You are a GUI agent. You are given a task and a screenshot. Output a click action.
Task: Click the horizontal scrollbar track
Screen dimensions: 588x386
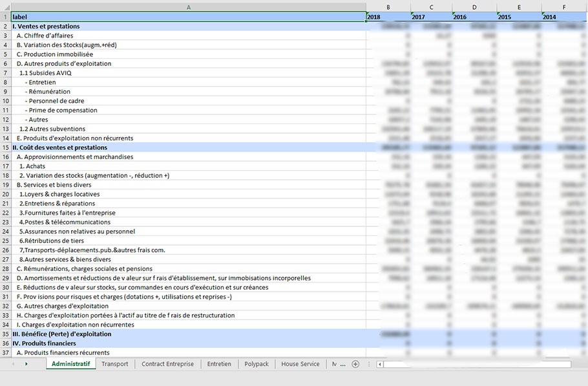click(x=477, y=365)
